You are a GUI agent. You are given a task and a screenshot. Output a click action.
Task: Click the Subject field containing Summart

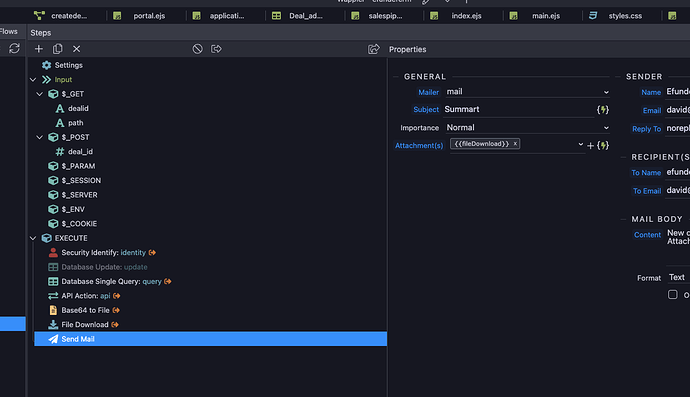[x=518, y=110]
